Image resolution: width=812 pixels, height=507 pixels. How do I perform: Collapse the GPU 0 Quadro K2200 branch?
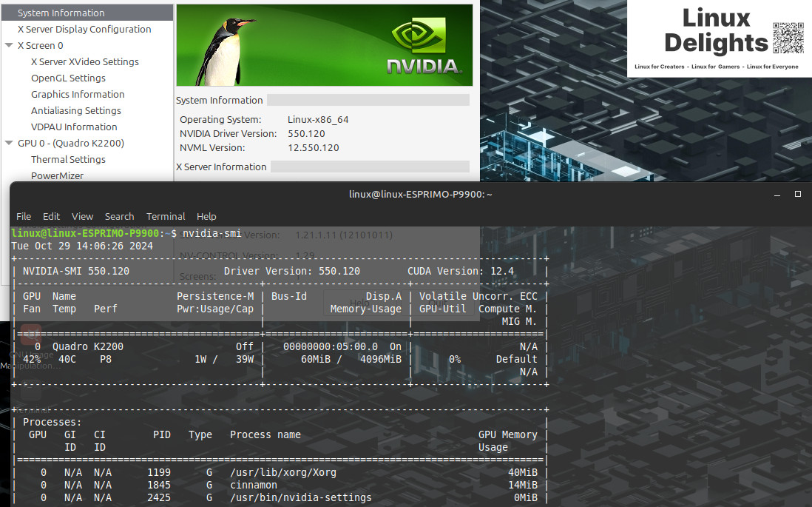click(x=8, y=143)
